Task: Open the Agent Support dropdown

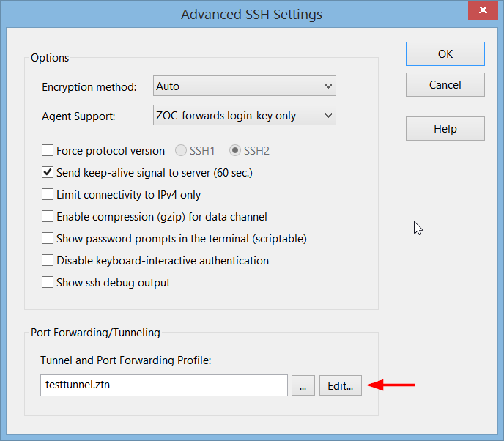Action: pyautogui.click(x=327, y=115)
